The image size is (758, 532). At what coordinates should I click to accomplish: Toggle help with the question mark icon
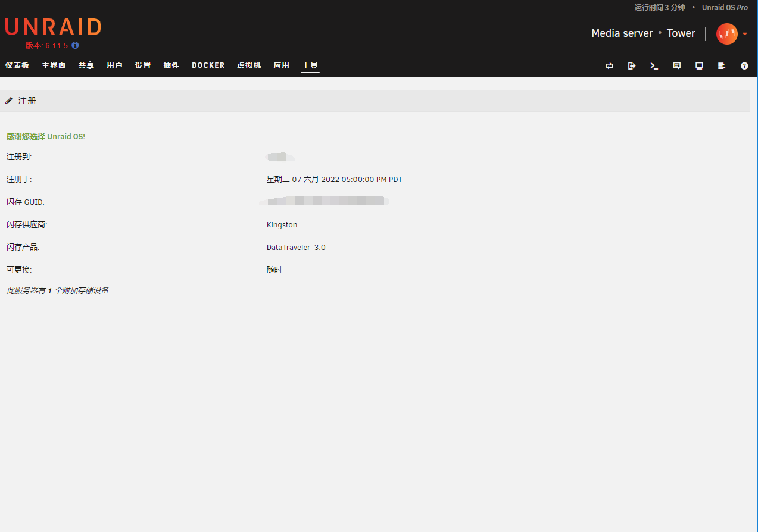(744, 66)
